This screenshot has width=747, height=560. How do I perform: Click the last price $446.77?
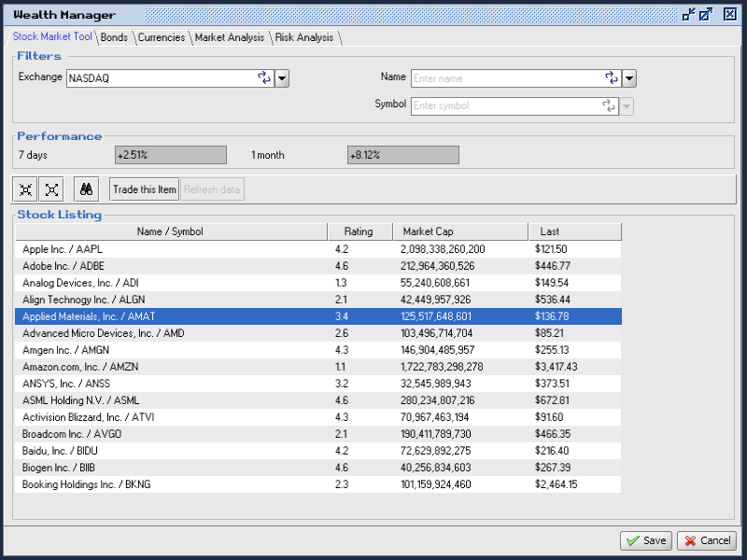coord(553,266)
